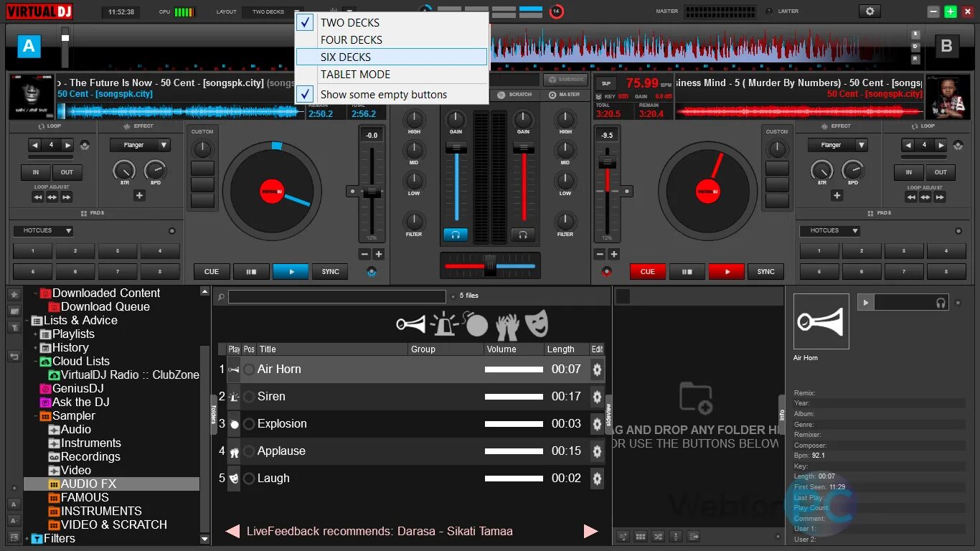
Task: Open left deck Flanger effect dropdown
Action: [x=140, y=145]
